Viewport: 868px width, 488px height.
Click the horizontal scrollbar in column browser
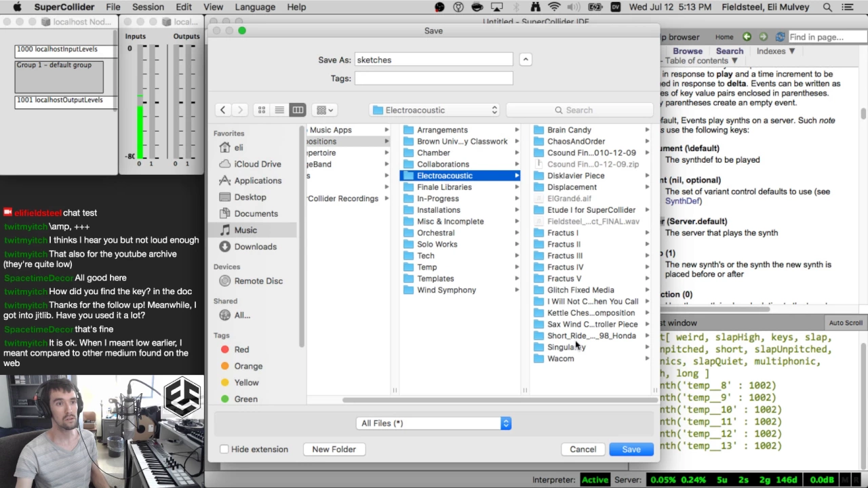click(498, 400)
